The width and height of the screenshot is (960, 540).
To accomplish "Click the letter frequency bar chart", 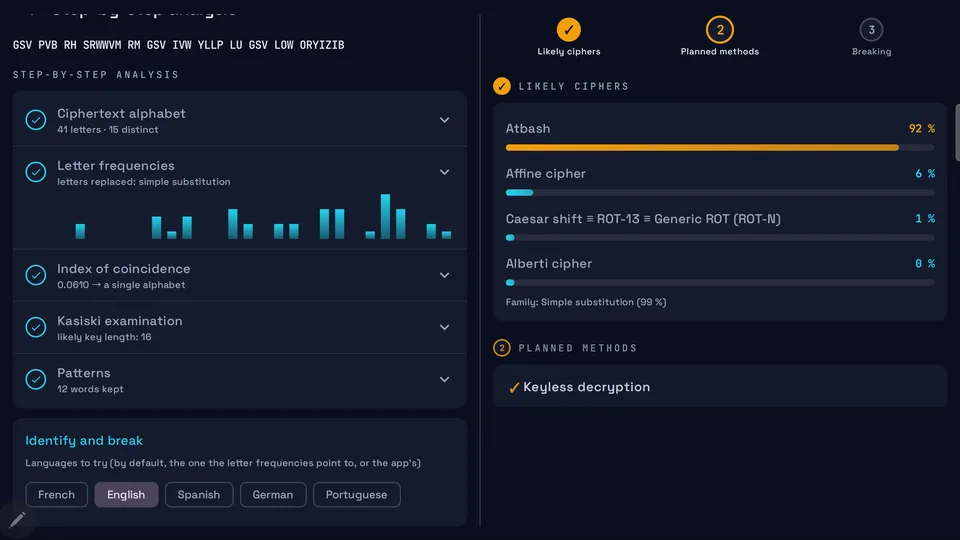I will (x=263, y=216).
